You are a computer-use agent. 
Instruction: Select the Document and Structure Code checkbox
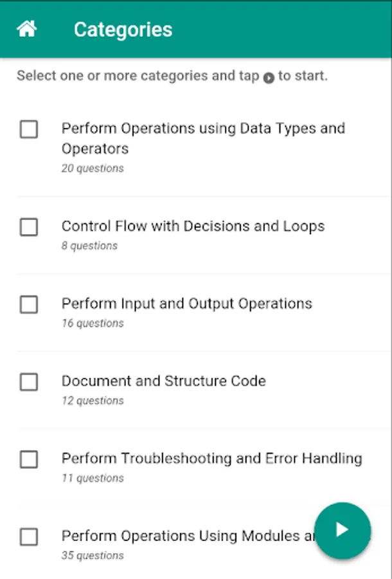tap(29, 382)
